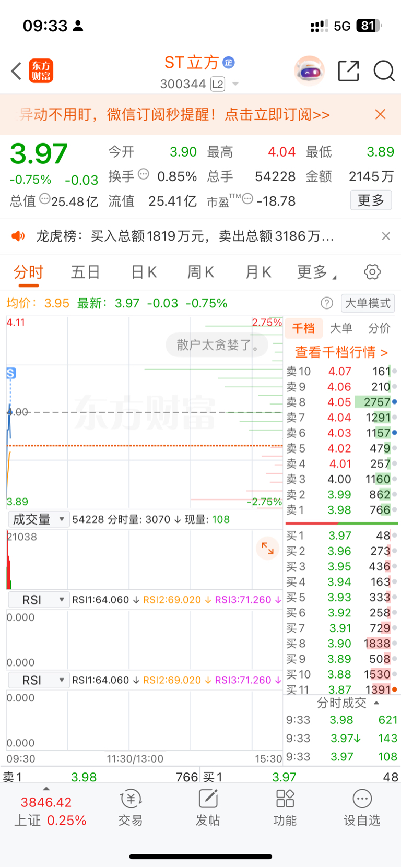Screen dimensions: 401x868
Task: Open the 龙虎榜 notice text
Action: [x=185, y=236]
